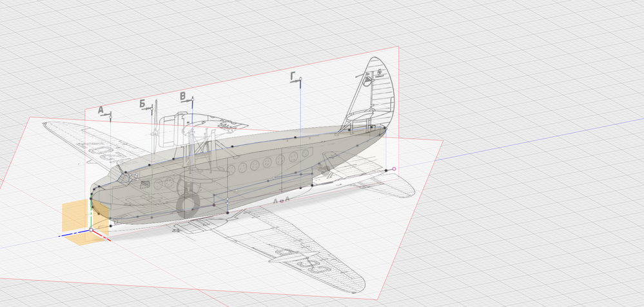Click the landing gear wheel on the side view
The width and height of the screenshot is (644, 307).
coord(188,205)
